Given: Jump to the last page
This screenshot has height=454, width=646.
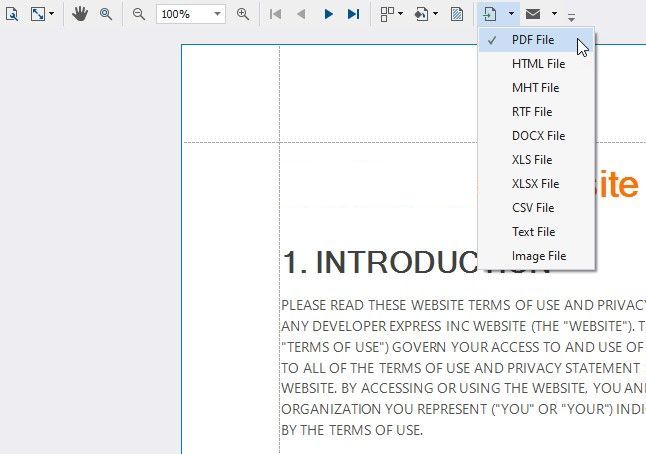Looking at the screenshot, I should tap(353, 14).
